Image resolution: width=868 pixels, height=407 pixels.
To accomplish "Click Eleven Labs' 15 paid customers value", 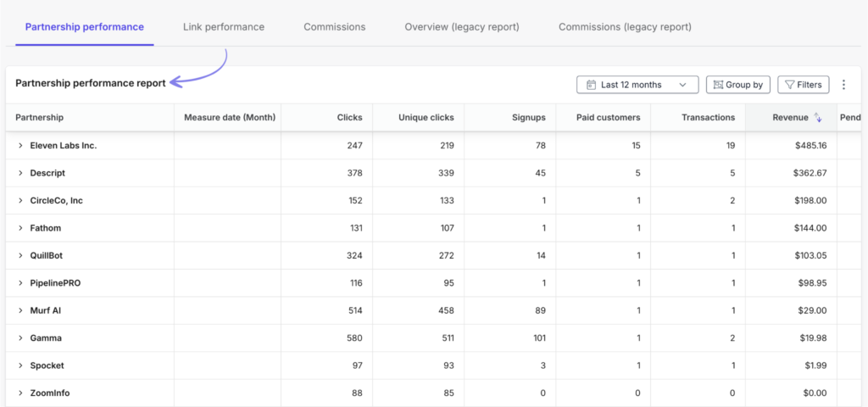I will coord(636,146).
